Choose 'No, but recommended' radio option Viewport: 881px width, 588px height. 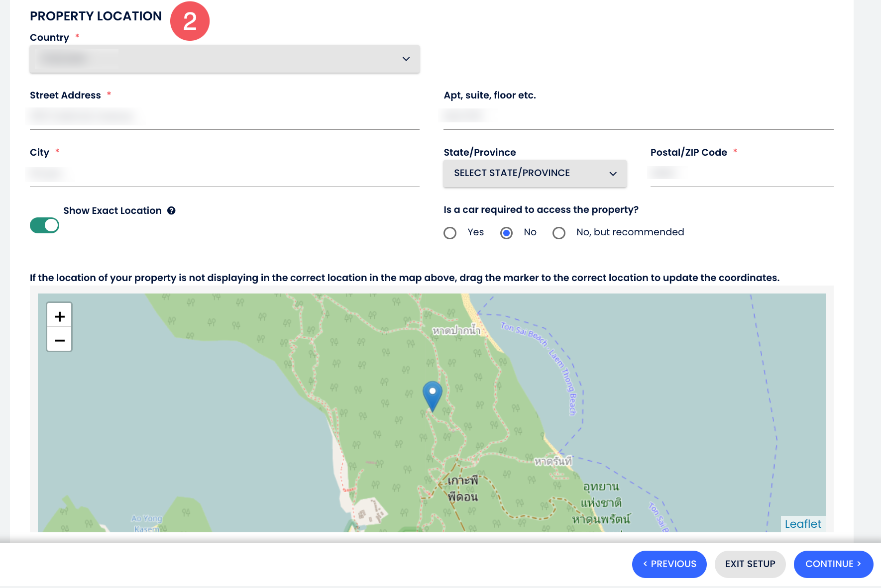pos(559,233)
